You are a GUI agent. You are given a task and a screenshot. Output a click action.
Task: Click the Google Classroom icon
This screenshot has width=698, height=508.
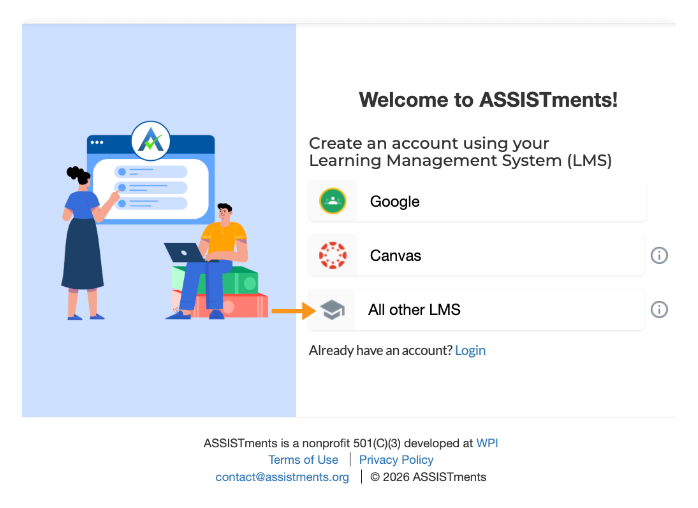pos(333,201)
